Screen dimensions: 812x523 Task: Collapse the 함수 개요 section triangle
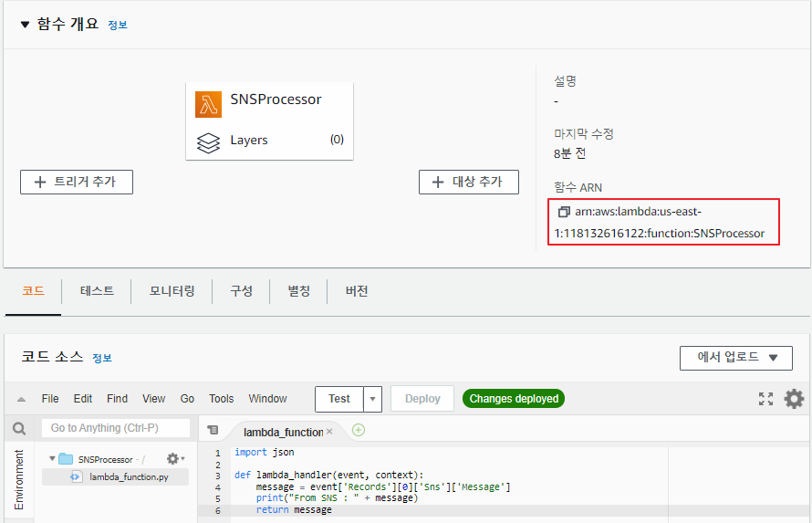point(25,25)
